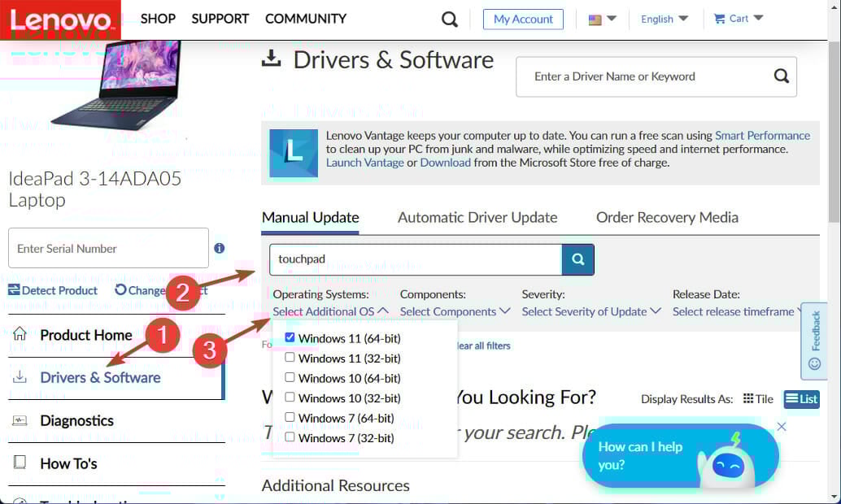
Task: Click the country flag icon
Action: [595, 20]
